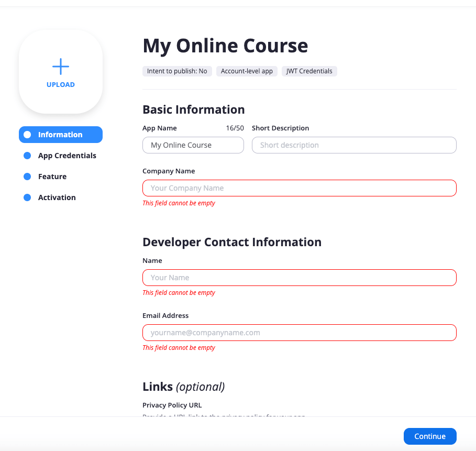Viewport: 476px width, 451px height.
Task: Click the error message under Company Name
Action: pos(179,203)
